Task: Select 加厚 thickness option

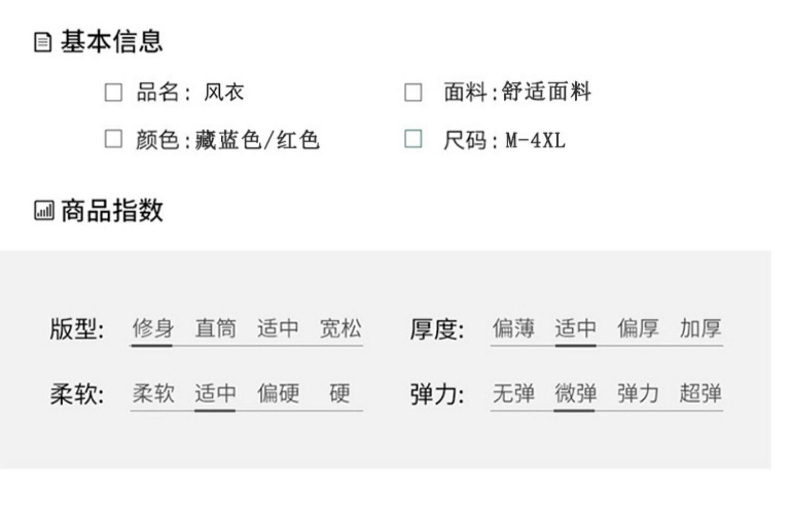Action: coord(700,329)
